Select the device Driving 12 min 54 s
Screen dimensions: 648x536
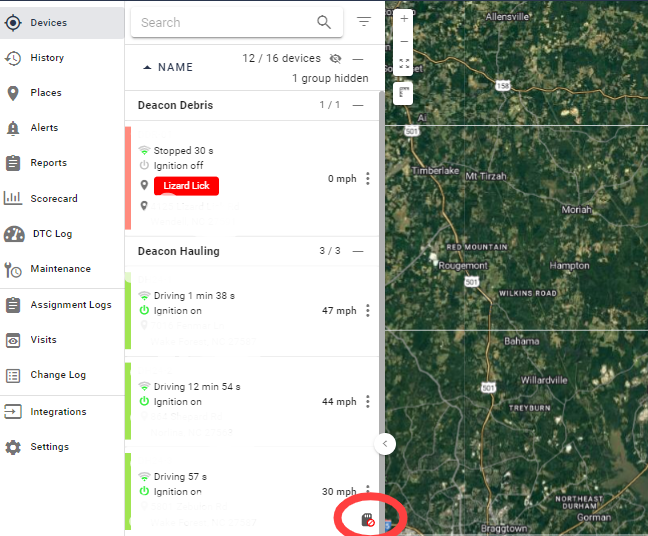252,402
